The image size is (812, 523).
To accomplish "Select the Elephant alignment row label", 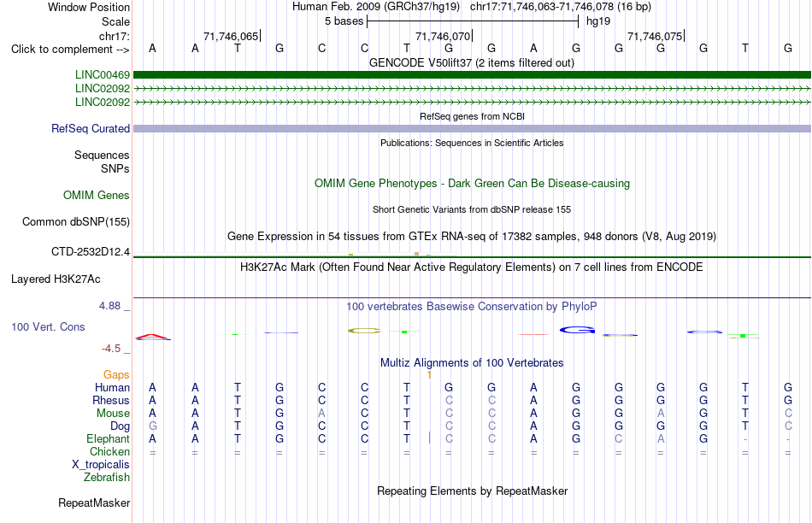I will click(108, 439).
